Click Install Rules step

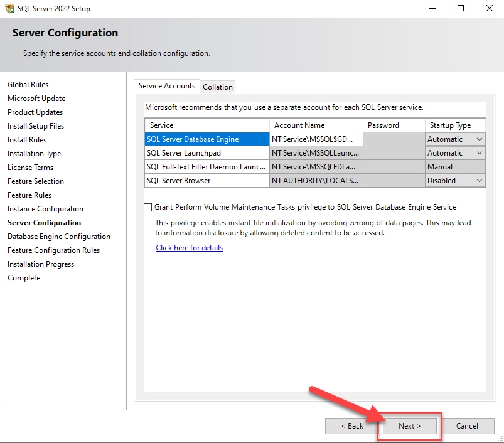click(x=27, y=140)
